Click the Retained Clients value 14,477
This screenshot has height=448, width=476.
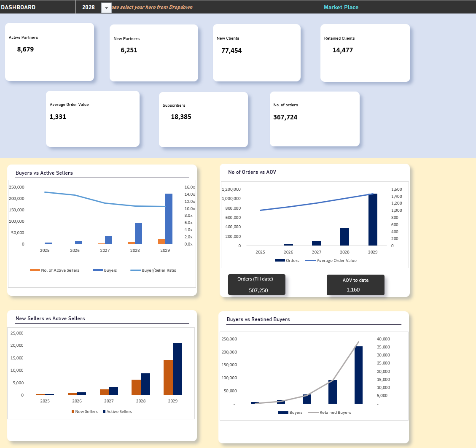(x=342, y=50)
